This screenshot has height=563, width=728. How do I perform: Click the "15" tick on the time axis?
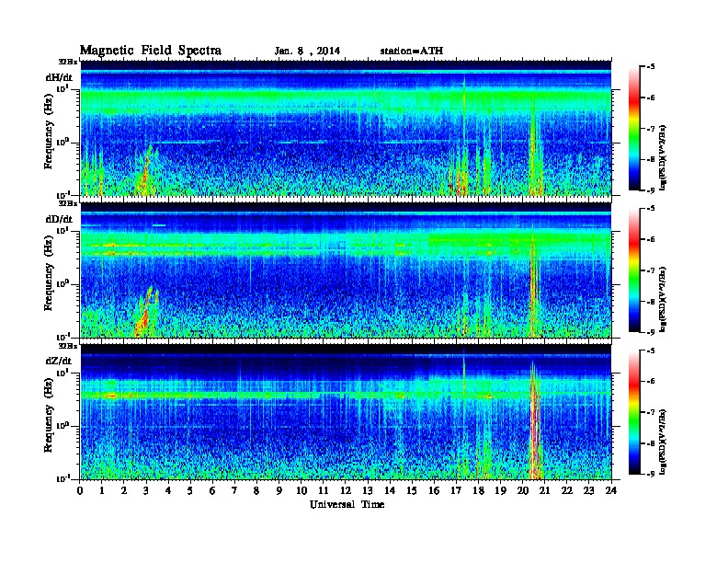click(413, 491)
